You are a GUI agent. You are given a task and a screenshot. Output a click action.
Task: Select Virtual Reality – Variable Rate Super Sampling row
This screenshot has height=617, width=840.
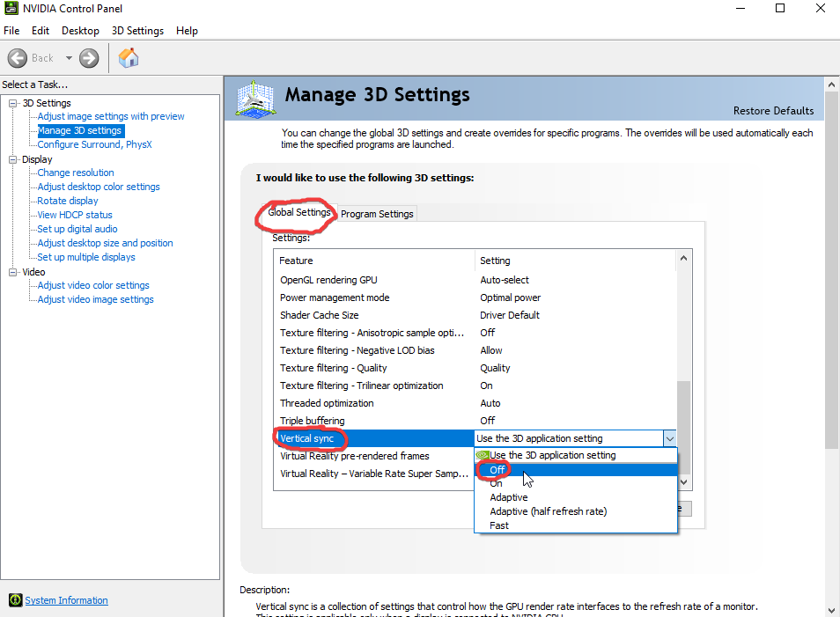tap(374, 474)
